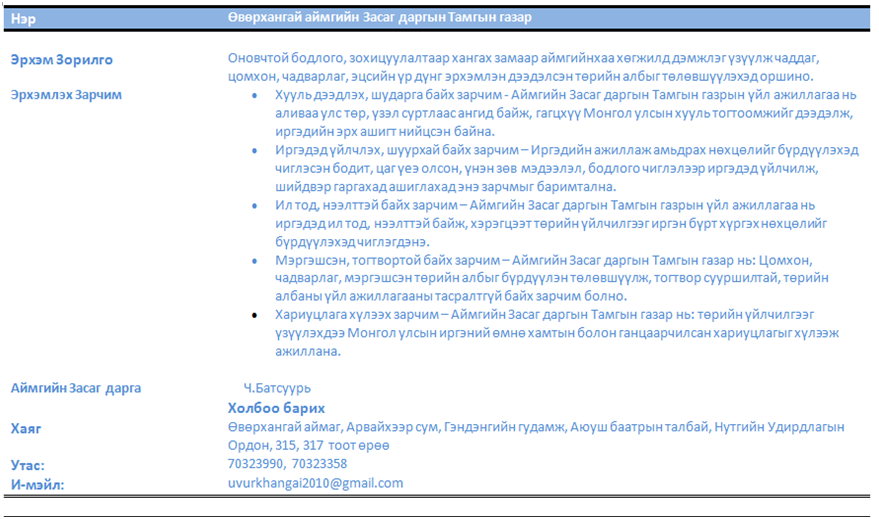Click the "Эрхэмлэх Зарчим" label
The width and height of the screenshot is (879, 519).
point(66,94)
